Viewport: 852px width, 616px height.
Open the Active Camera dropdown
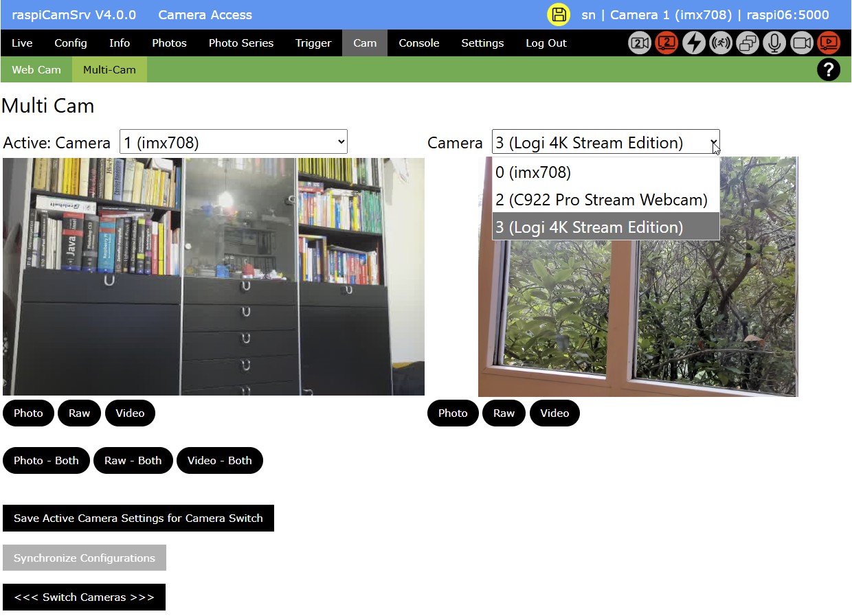(x=234, y=141)
